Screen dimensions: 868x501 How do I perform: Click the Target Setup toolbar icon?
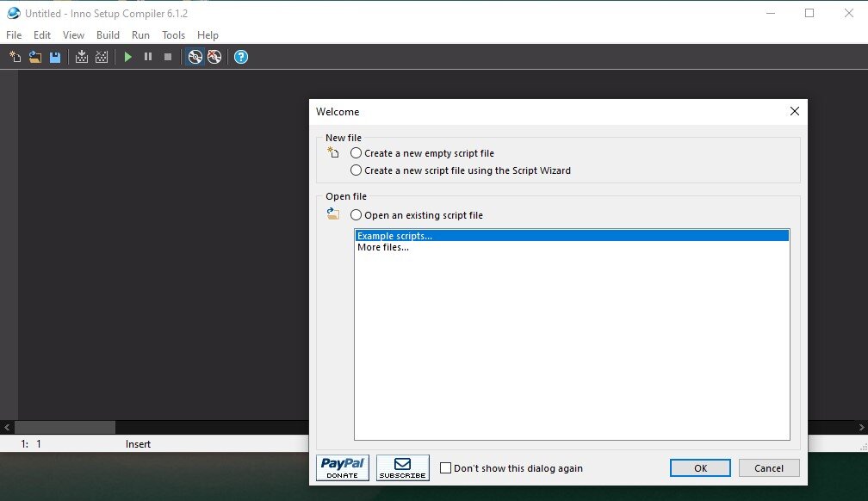195,57
